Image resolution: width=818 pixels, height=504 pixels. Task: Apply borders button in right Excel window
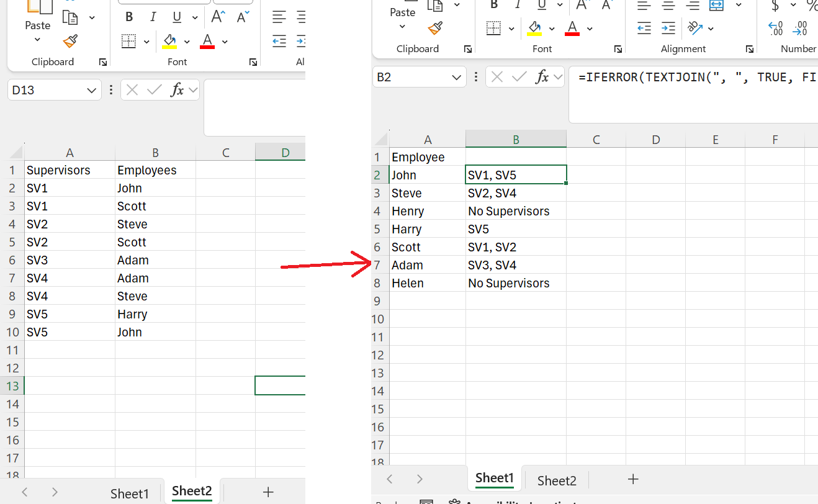point(493,29)
